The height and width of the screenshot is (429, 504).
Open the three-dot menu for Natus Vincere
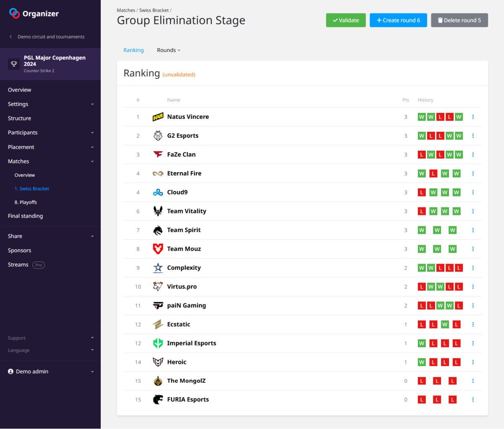pyautogui.click(x=473, y=117)
